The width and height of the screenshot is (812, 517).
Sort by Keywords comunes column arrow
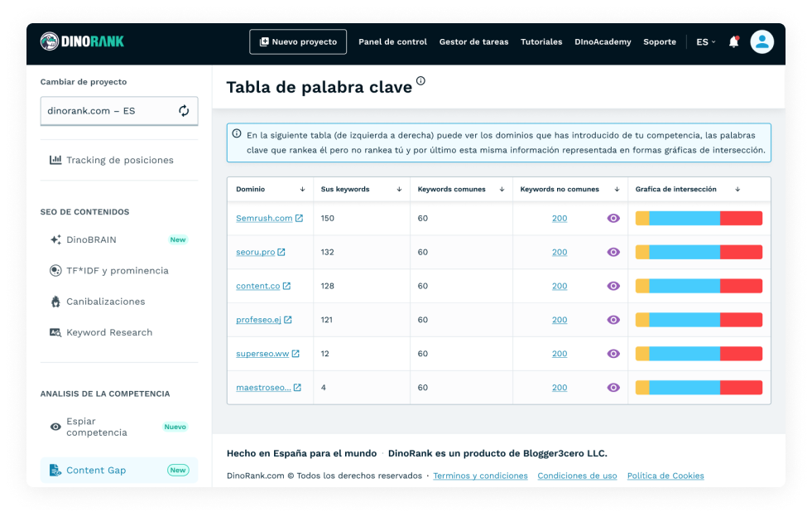502,190
